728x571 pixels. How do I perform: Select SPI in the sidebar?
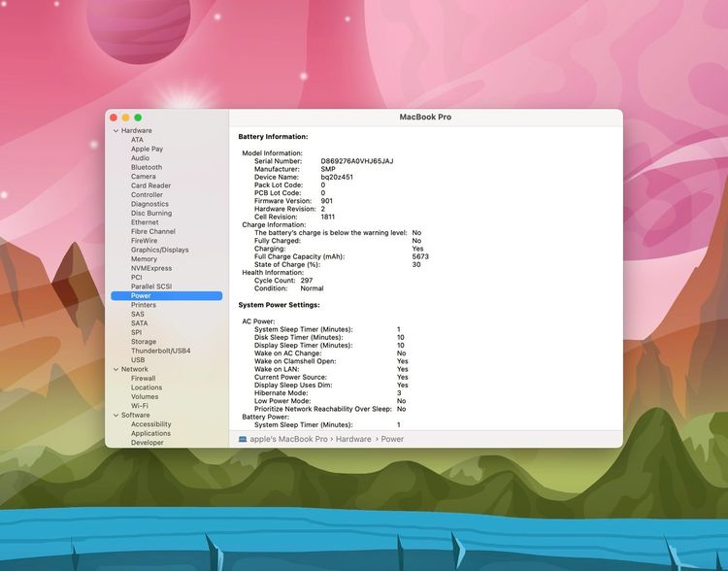coord(136,333)
